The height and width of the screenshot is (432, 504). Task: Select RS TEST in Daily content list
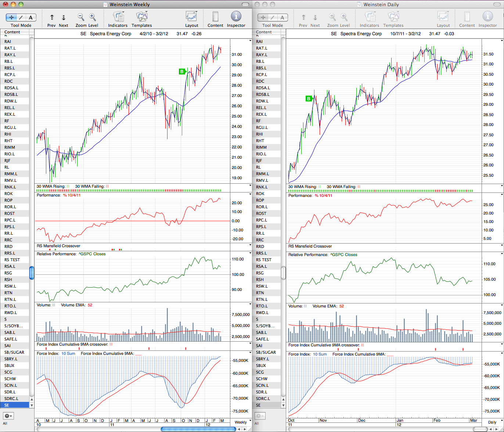pos(266,259)
